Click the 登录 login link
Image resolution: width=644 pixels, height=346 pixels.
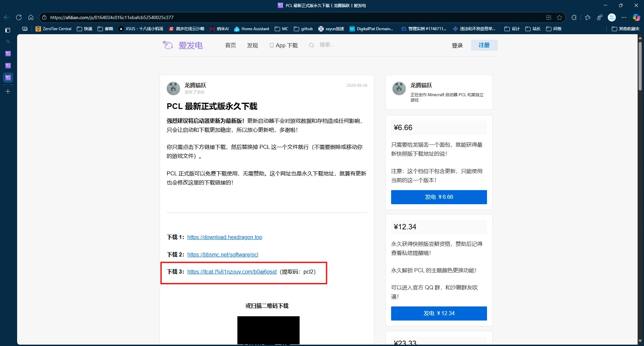click(457, 45)
